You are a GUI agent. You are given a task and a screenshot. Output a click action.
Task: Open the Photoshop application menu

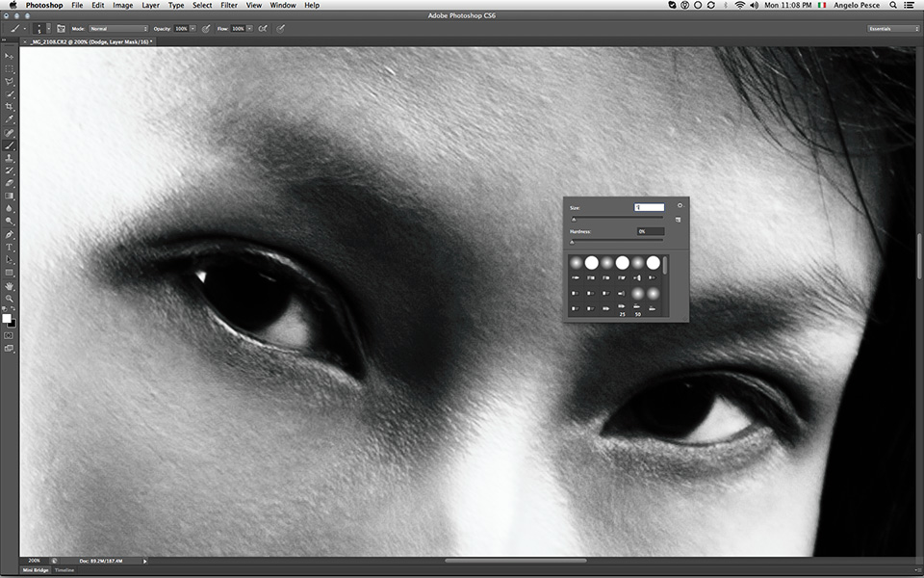44,5
